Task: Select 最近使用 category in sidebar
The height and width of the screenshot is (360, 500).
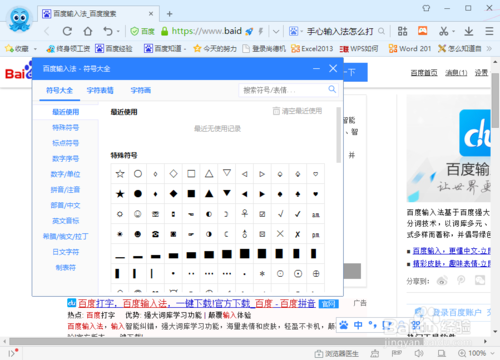Action: [x=66, y=112]
